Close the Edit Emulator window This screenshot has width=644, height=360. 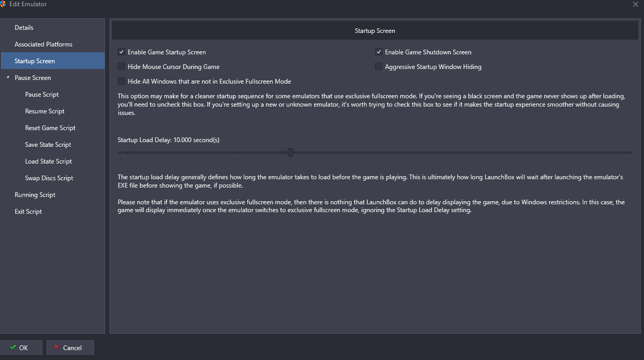click(x=635, y=4)
